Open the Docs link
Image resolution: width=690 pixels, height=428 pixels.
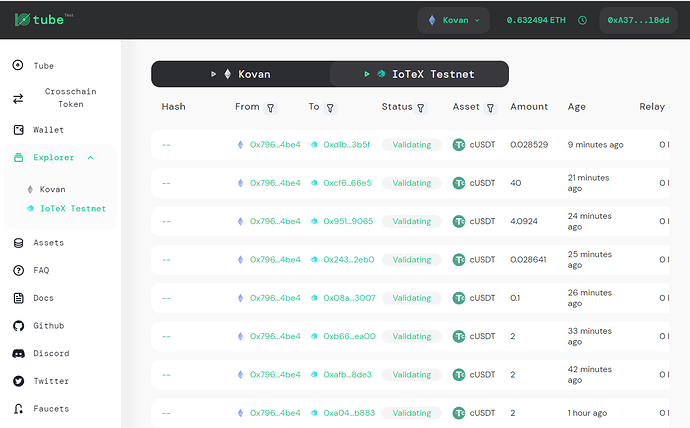click(44, 298)
